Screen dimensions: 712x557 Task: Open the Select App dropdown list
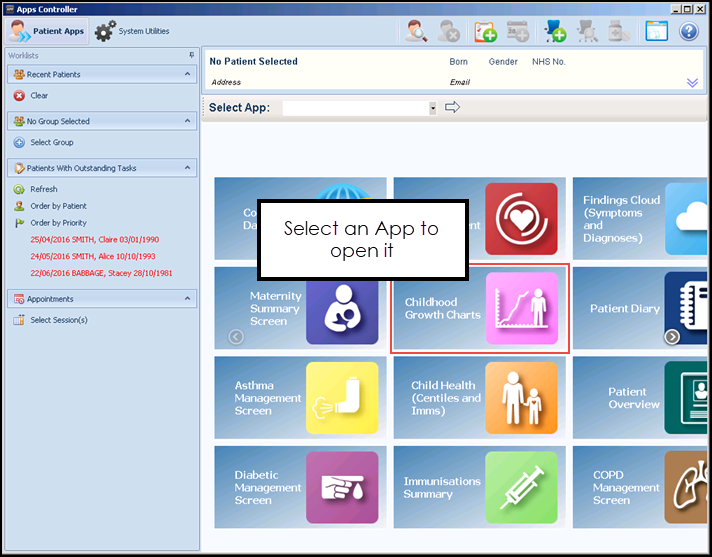pos(433,108)
